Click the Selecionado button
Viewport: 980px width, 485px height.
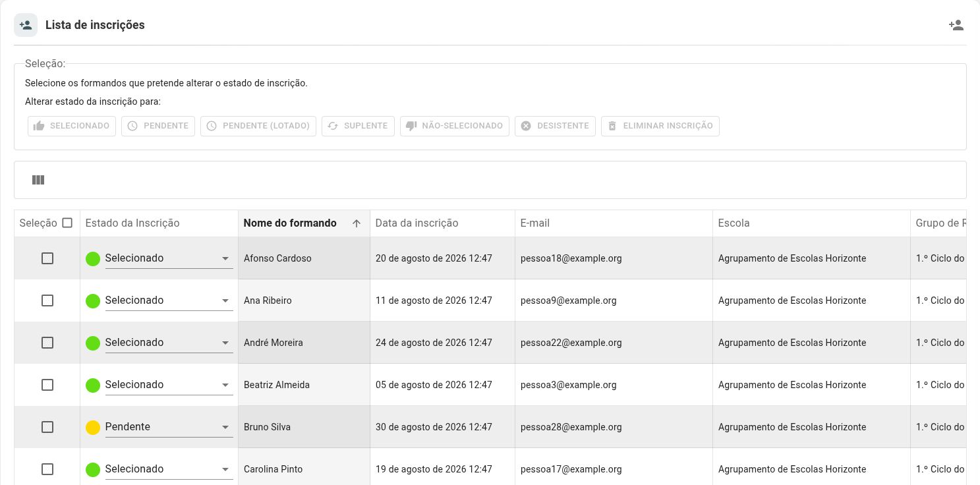(72, 126)
